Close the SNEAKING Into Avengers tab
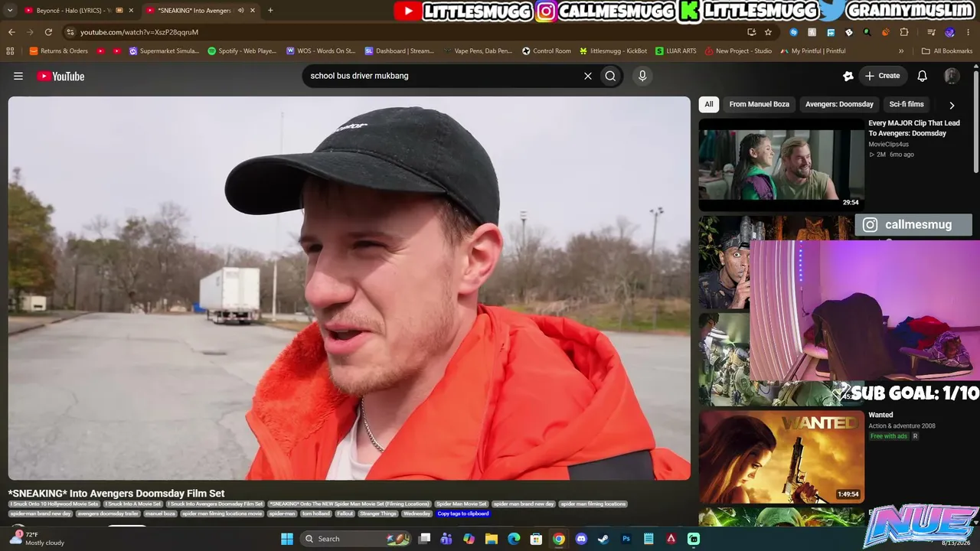Screen dimensions: 980x551 click(253, 11)
